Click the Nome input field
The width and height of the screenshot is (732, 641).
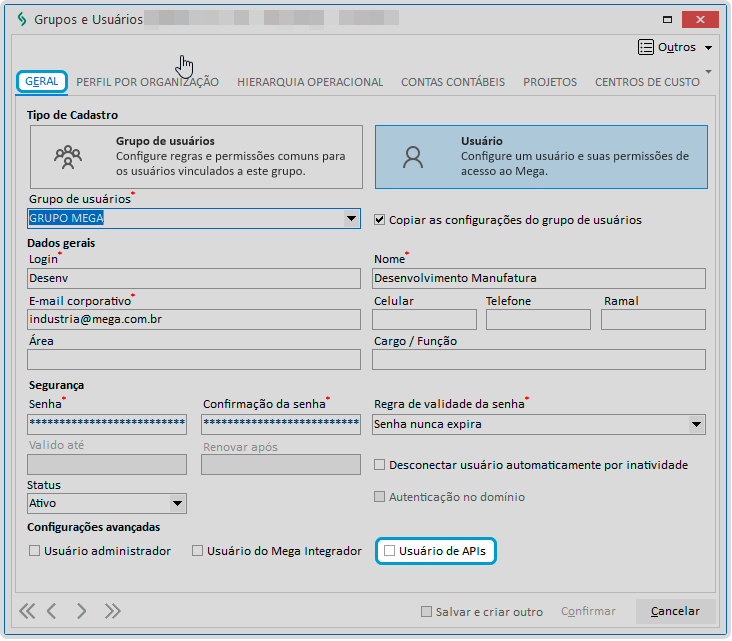point(539,278)
